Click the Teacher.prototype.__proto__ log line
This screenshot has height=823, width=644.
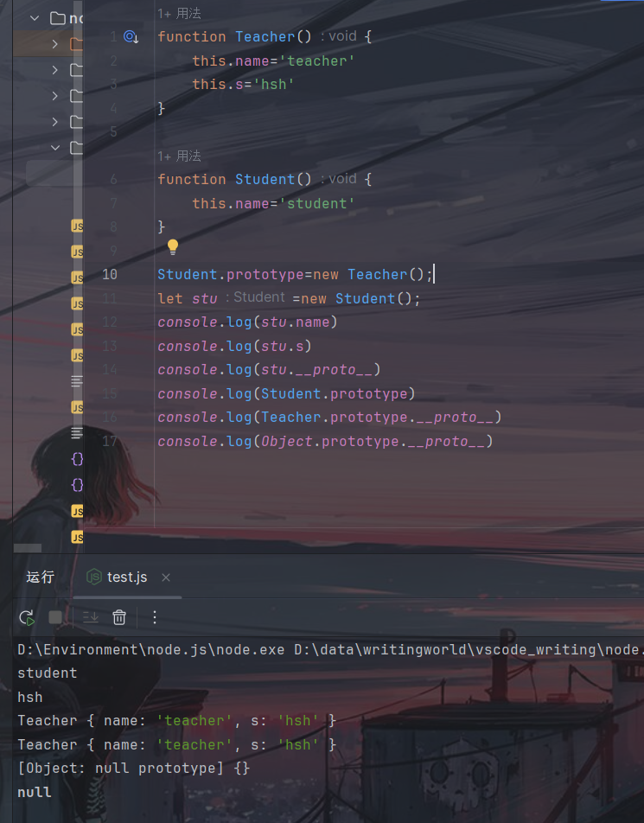[x=329, y=418]
